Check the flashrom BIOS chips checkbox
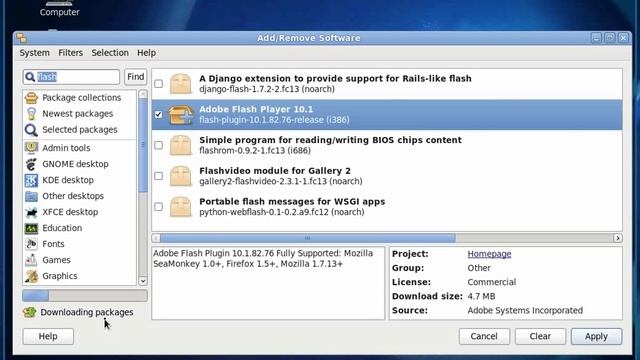The width and height of the screenshot is (640, 360). point(158,145)
